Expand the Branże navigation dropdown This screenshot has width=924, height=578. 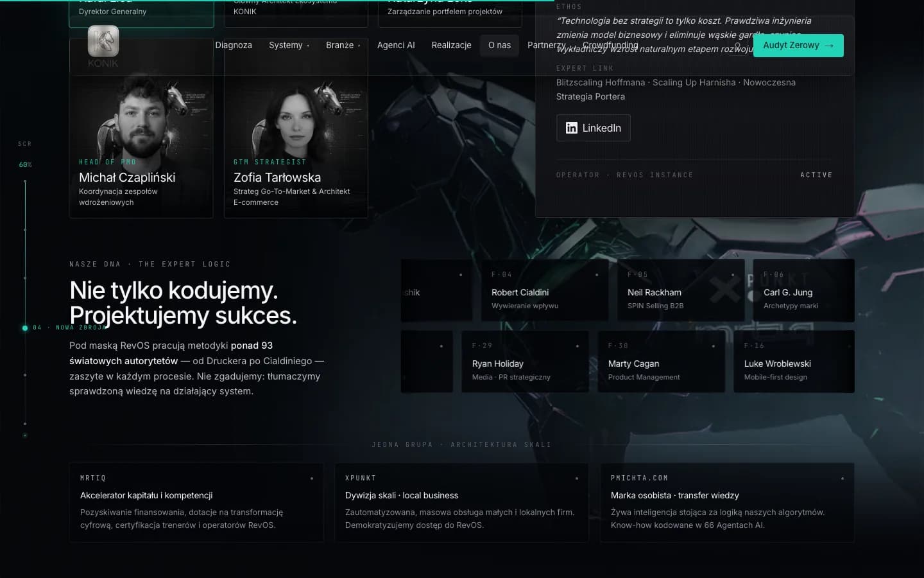coord(343,46)
